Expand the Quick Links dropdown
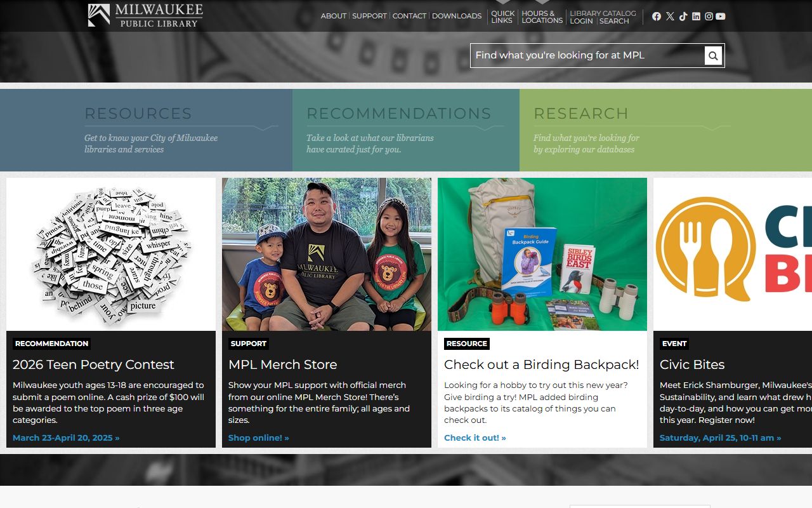Screen dimensions: 812x508 [502, 17]
